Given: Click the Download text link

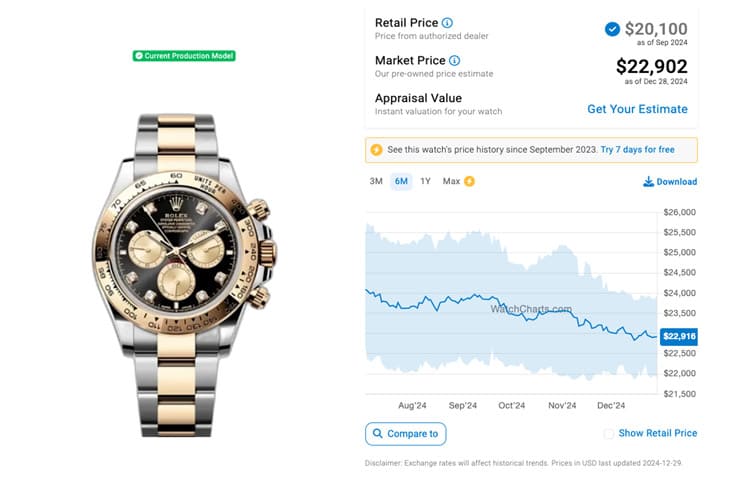Looking at the screenshot, I should coord(677,182).
